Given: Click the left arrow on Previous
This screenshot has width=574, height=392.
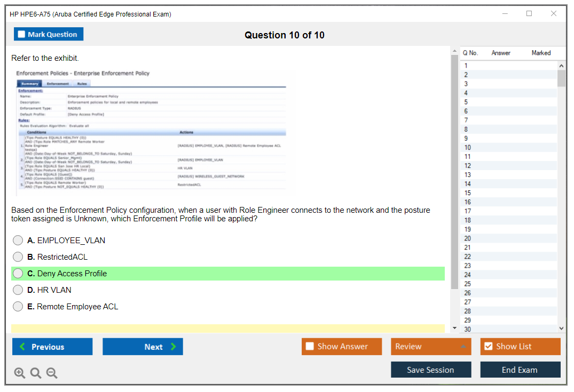Looking at the screenshot, I should (x=22, y=347).
